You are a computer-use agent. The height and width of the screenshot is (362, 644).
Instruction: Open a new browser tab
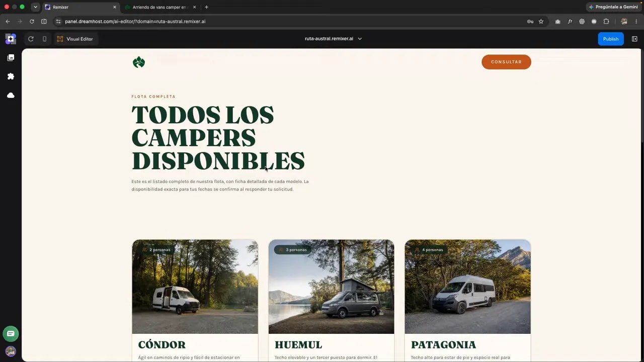(206, 7)
